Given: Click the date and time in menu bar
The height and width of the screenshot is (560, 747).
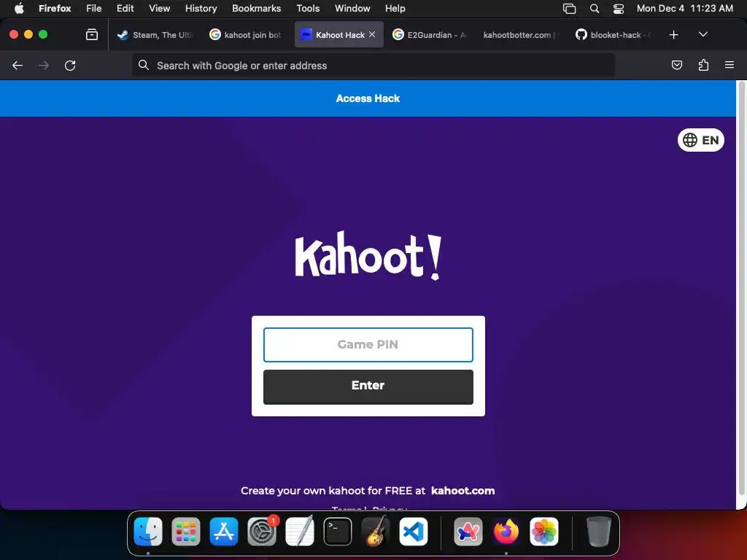Looking at the screenshot, I should [684, 8].
